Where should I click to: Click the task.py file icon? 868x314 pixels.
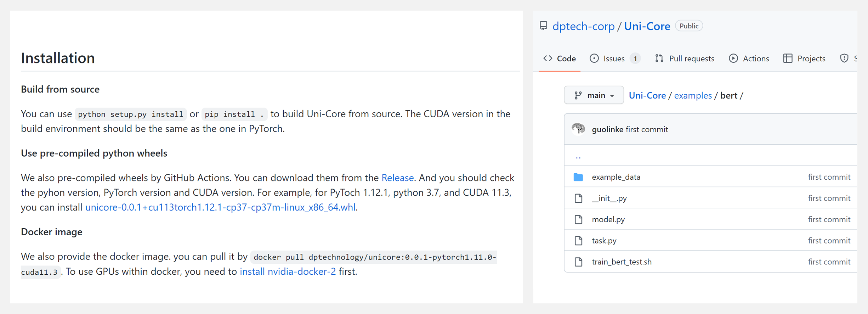pos(578,241)
